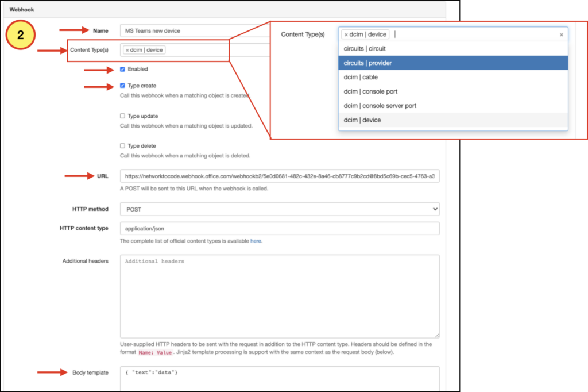Clear all selections with the dropdown x icon
Screen dimensions: 588x392
tap(562, 34)
